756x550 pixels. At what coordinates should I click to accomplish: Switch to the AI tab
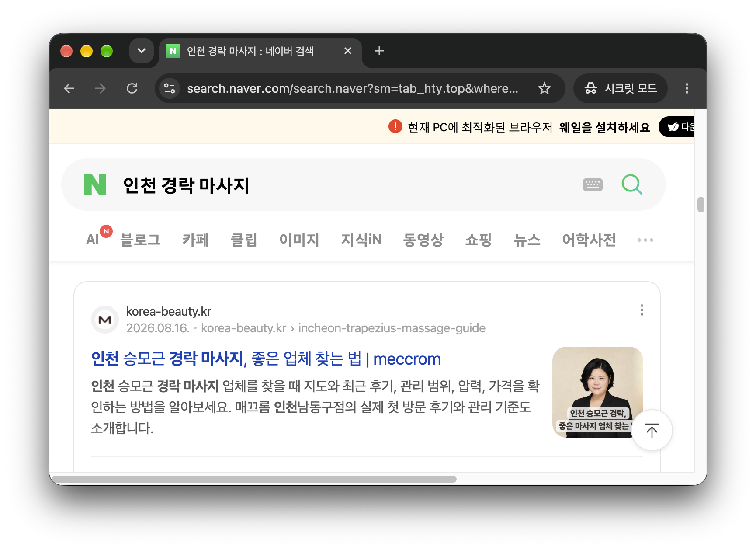pyautogui.click(x=93, y=240)
